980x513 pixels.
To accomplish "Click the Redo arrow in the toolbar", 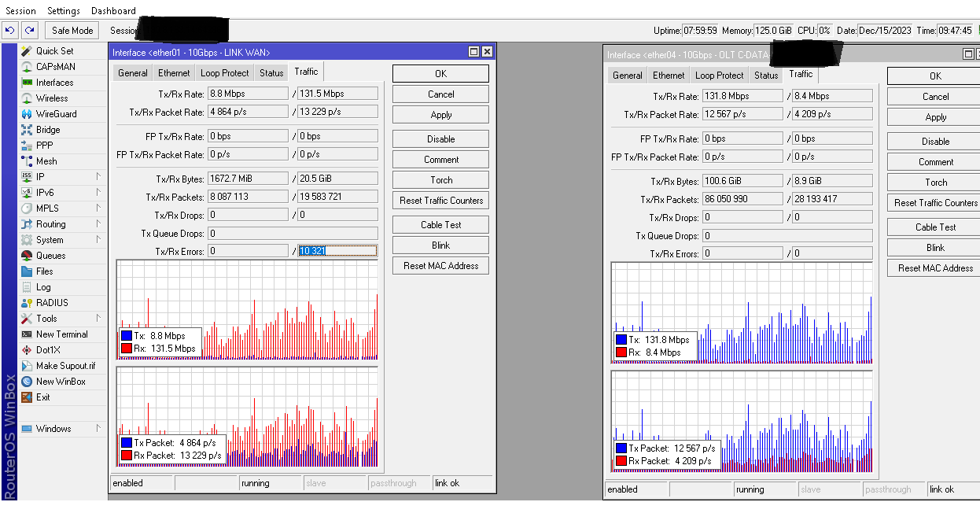I will click(x=30, y=31).
